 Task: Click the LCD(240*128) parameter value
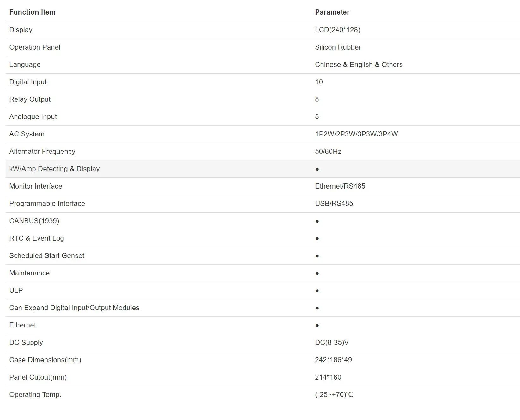point(337,30)
